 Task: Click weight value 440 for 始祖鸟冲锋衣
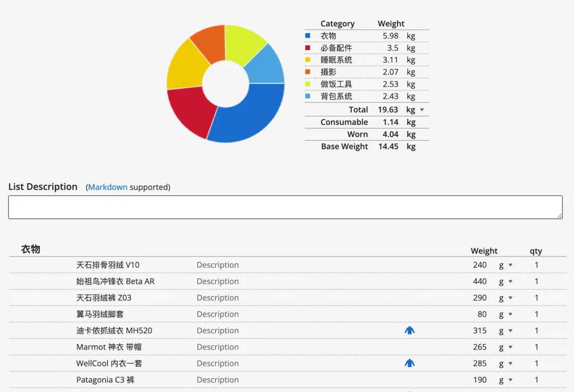[x=479, y=282]
